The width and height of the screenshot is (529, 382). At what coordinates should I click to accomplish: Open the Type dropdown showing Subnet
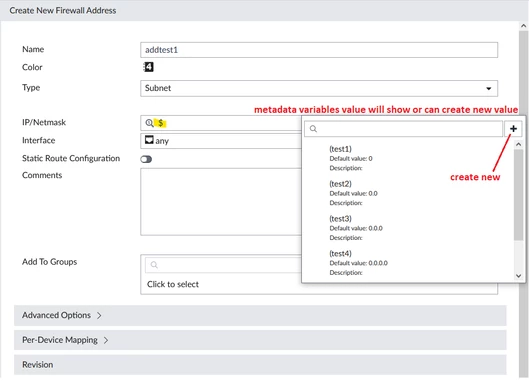319,88
